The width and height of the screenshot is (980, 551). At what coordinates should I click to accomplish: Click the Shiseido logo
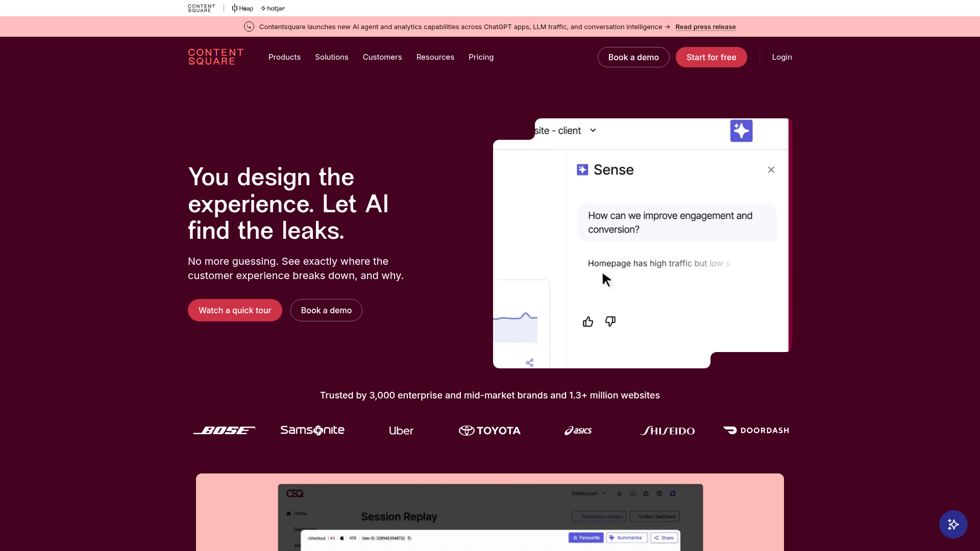point(667,431)
